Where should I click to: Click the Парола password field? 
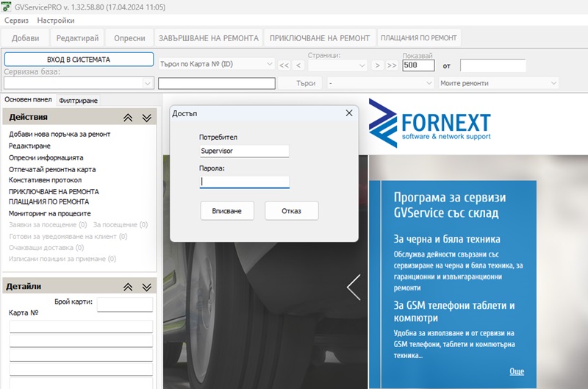[244, 182]
